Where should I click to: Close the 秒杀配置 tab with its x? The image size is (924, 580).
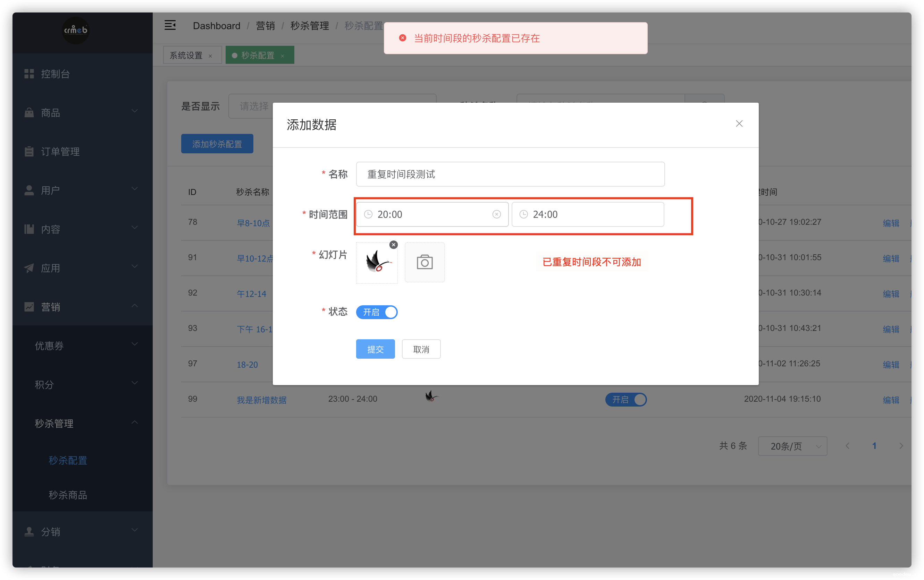[x=283, y=56]
